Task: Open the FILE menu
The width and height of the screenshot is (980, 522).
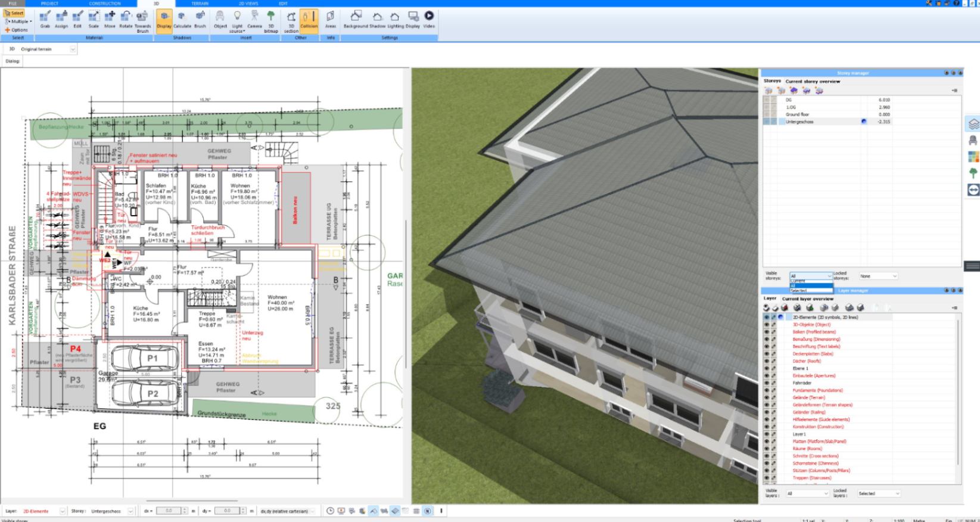Action: 13,4
